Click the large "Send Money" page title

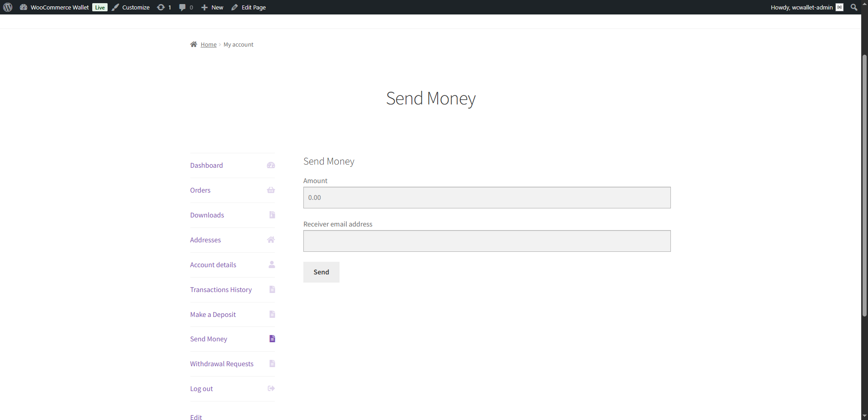(x=431, y=99)
